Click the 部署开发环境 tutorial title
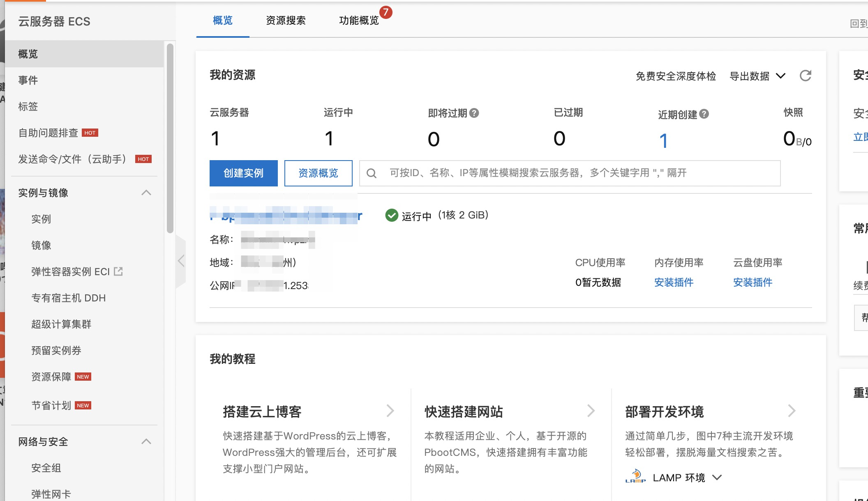 [665, 411]
